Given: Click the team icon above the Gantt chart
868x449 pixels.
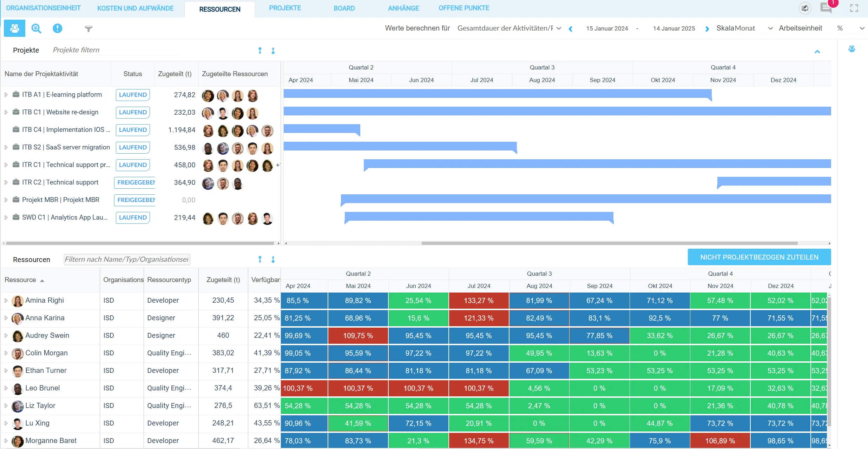Looking at the screenshot, I should point(852,49).
